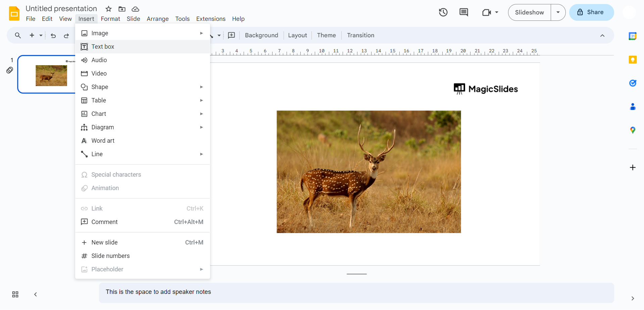Viewport: 644px width, 310px height.
Task: Open Google Keep in the side panel
Action: coord(633,59)
